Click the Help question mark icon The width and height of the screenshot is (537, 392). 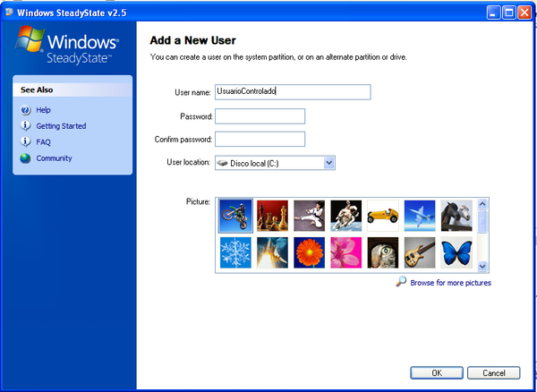(x=26, y=110)
